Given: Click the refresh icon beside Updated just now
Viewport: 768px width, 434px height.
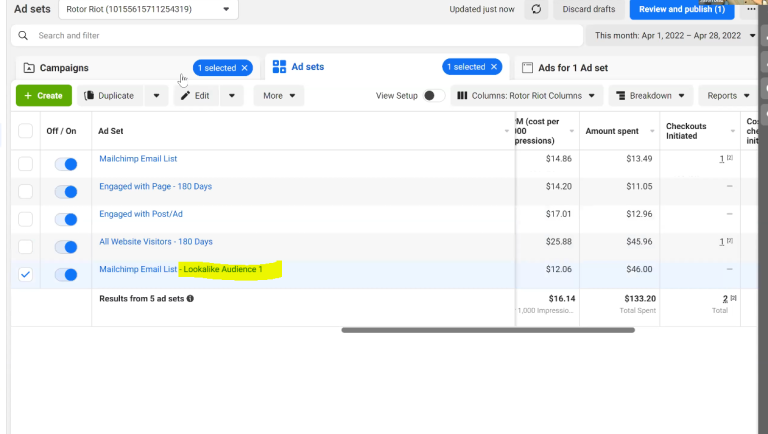Looking at the screenshot, I should click(536, 10).
